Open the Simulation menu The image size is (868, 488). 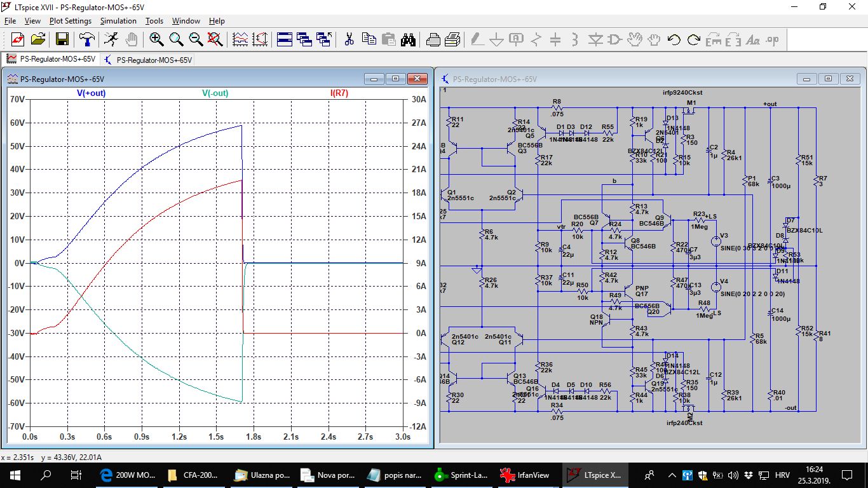click(x=118, y=21)
